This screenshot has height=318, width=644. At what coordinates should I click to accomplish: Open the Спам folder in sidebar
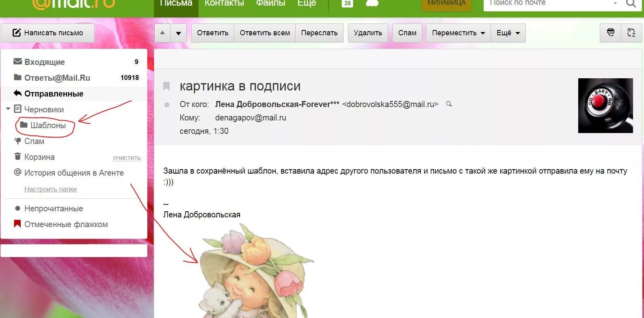[x=34, y=141]
